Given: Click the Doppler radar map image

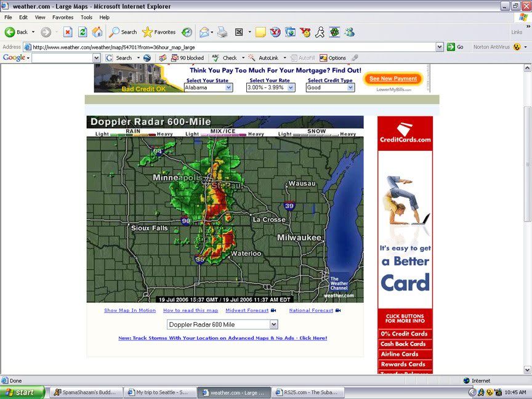Looking at the screenshot, I should click(225, 209).
